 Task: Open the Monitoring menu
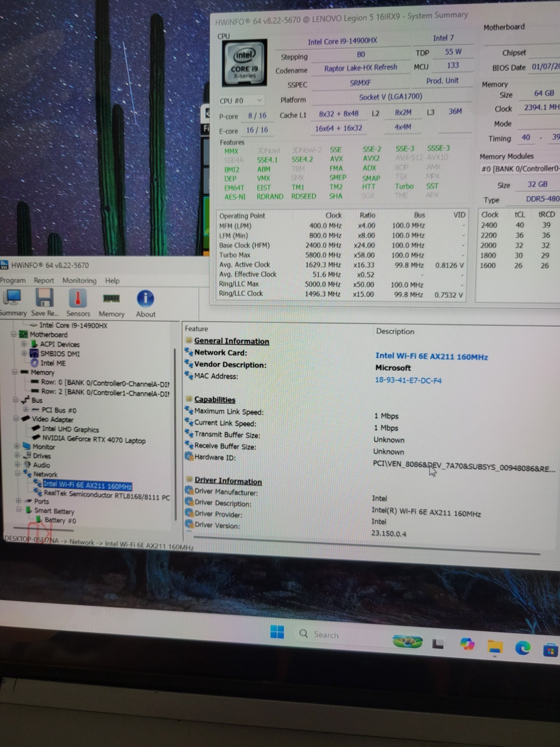point(79,281)
